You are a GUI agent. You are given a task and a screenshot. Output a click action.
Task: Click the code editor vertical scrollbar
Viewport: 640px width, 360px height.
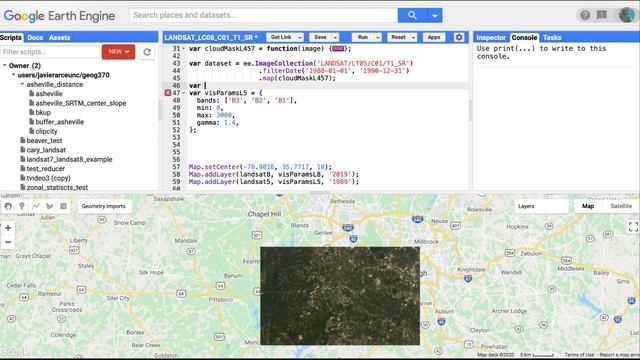[x=470, y=110]
